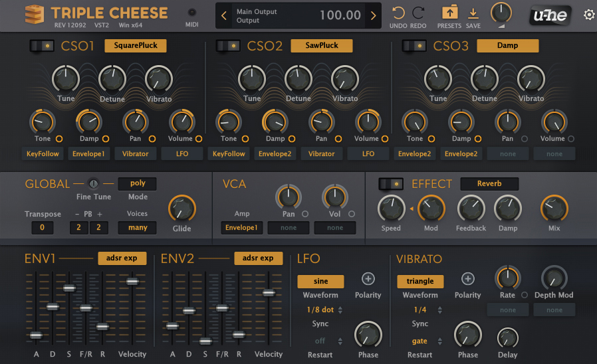The height and width of the screenshot is (364, 597).
Task: Open the CSO1 SquarePluck module selector
Action: [136, 46]
